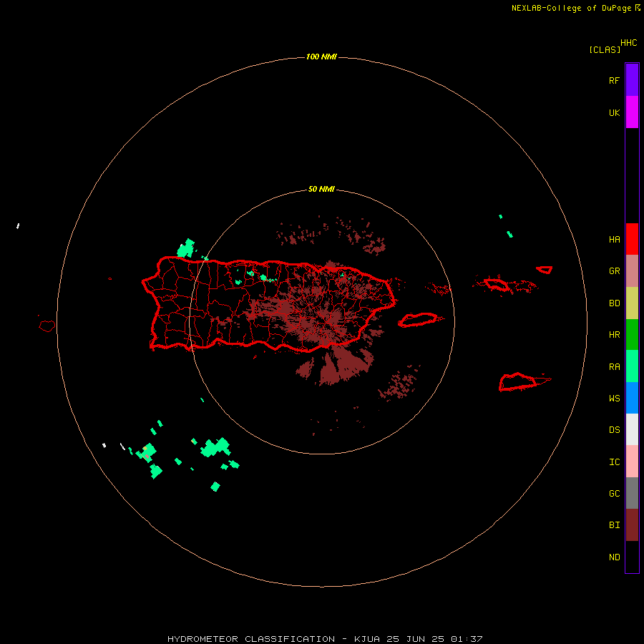Click the 'ND' legend label

pos(615,557)
